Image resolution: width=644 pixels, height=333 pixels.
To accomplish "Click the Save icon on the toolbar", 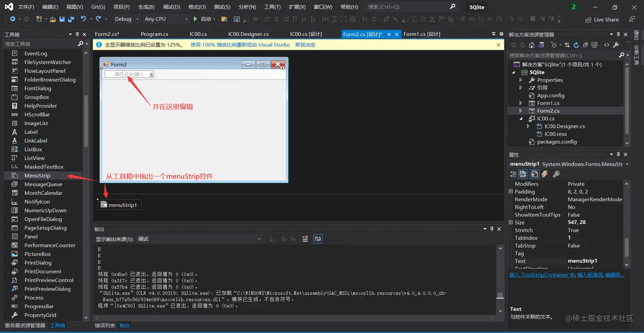I will 62,19.
